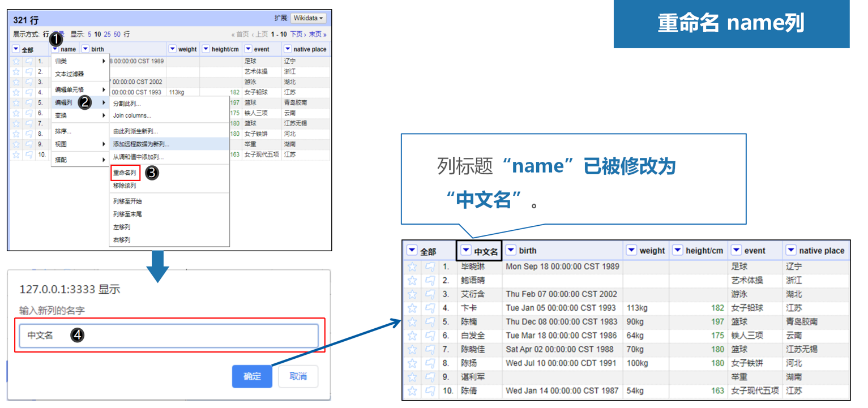Flag row 8 陈扬 in the 中文名 table
This screenshot has height=408, width=868.
(x=430, y=363)
